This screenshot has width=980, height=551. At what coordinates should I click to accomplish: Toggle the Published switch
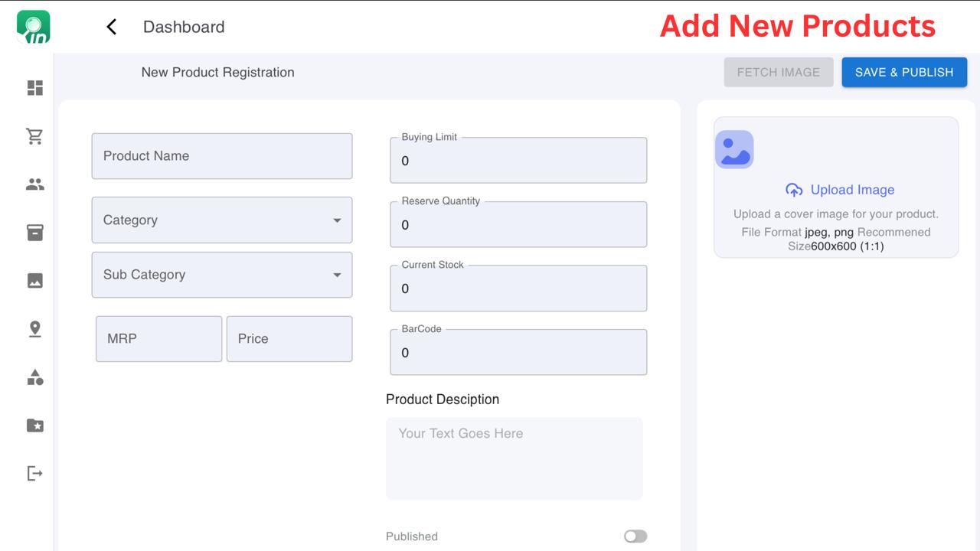pos(635,536)
